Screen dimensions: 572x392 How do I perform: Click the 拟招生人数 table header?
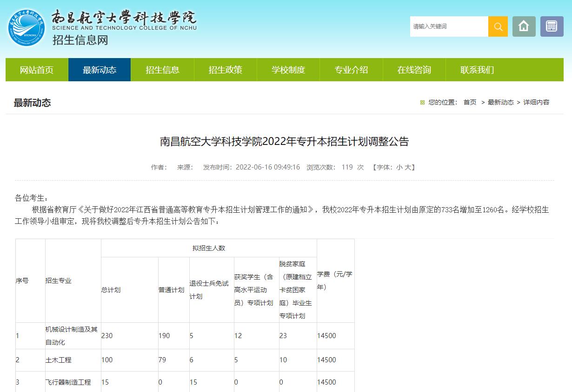[209, 248]
